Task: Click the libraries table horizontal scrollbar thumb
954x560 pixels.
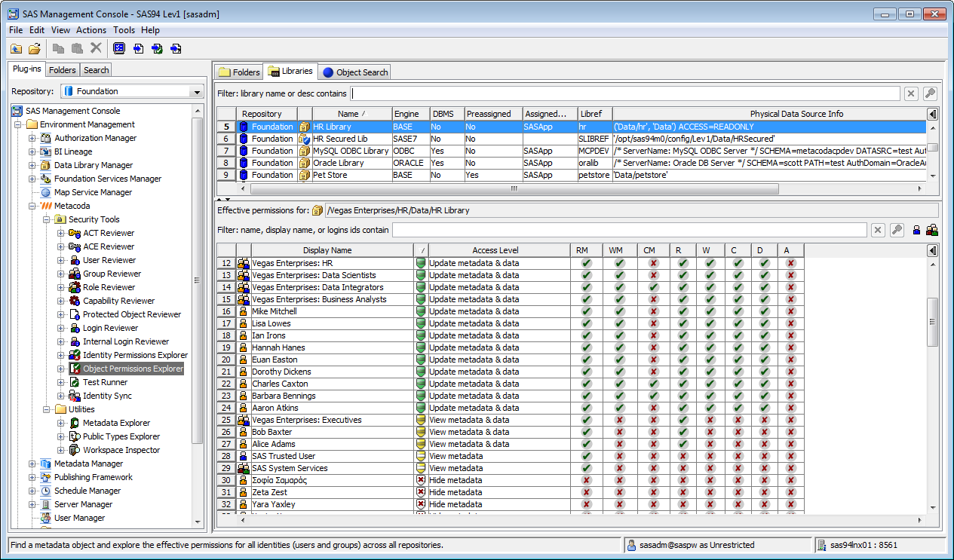Action: point(514,189)
